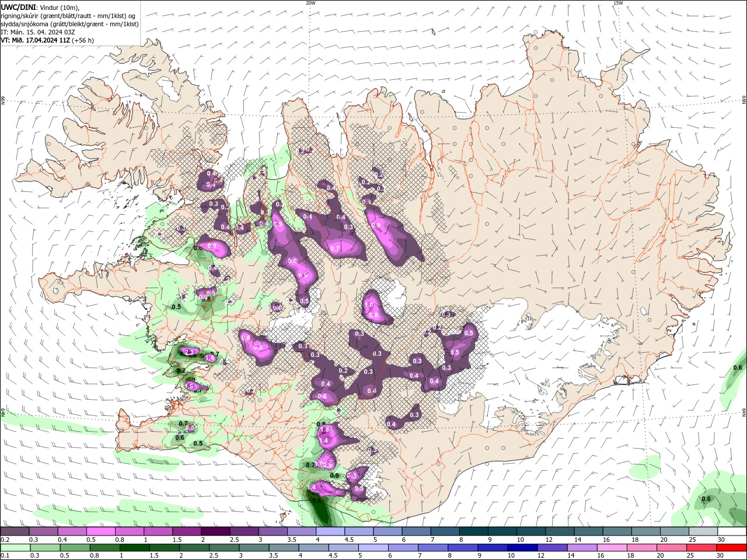The width and height of the screenshot is (747, 560).
Task: Select the royal blue 9 rain legend swatch
Action: pos(493,548)
